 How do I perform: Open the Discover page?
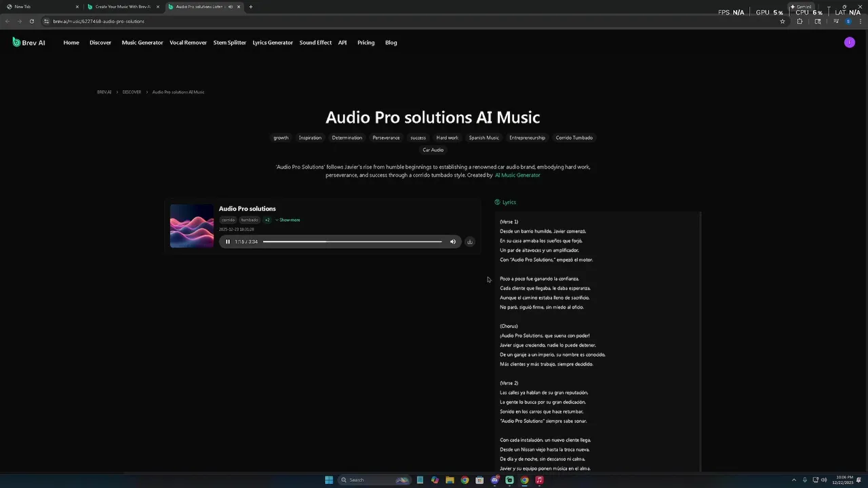tap(100, 43)
